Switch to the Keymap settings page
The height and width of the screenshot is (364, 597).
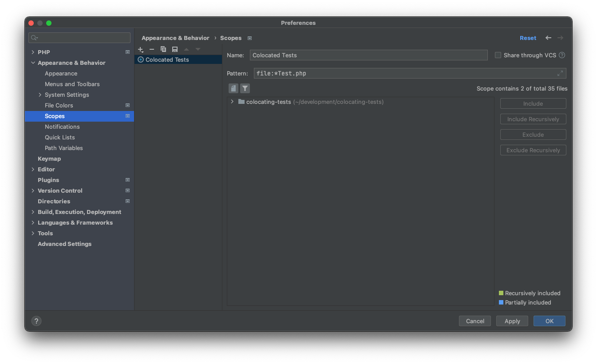tap(49, 158)
